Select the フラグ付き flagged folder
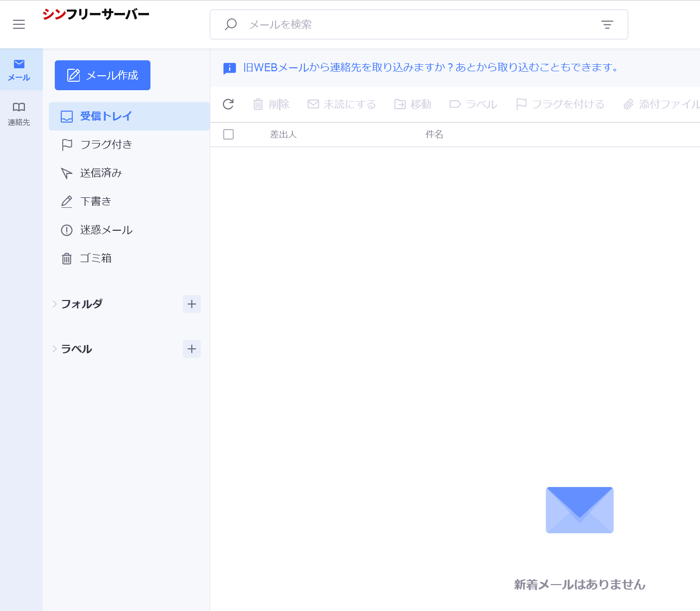Screen dimensions: 700x611 pyautogui.click(x=106, y=145)
